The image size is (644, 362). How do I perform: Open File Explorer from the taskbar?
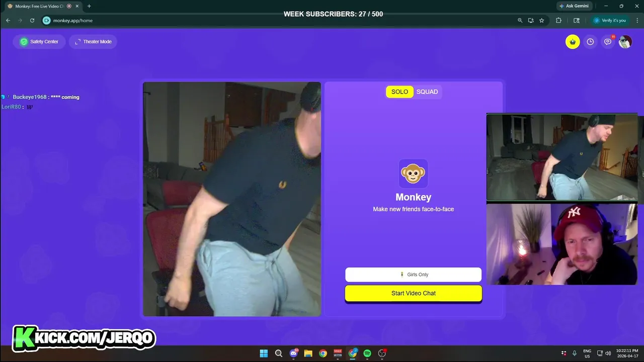pyautogui.click(x=308, y=353)
